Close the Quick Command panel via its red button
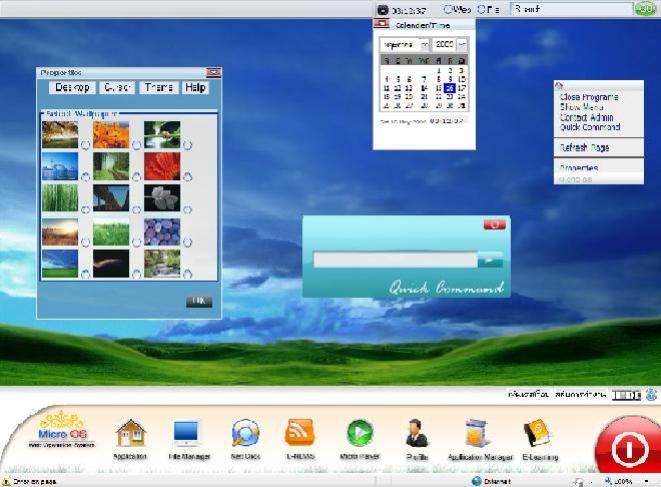This screenshot has width=661, height=487. [494, 224]
